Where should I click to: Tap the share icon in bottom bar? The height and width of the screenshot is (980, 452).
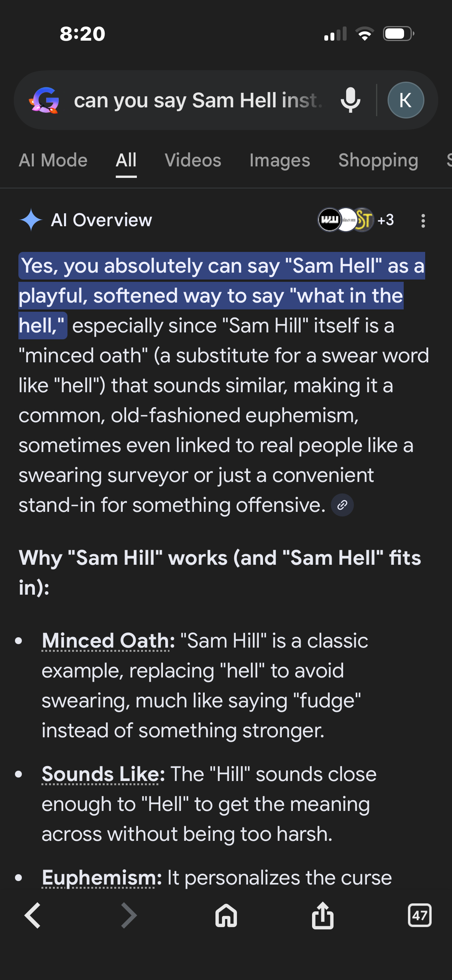[x=323, y=916]
